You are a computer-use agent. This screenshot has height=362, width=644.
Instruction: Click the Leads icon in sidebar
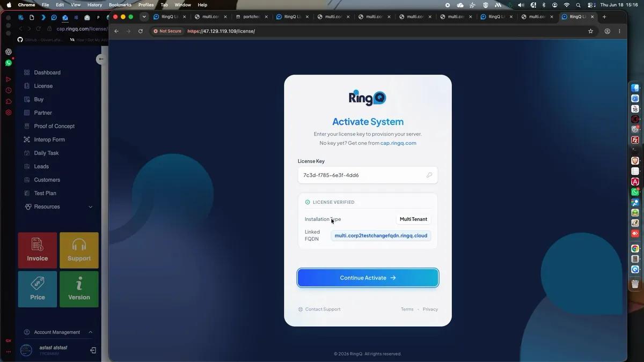click(x=27, y=166)
